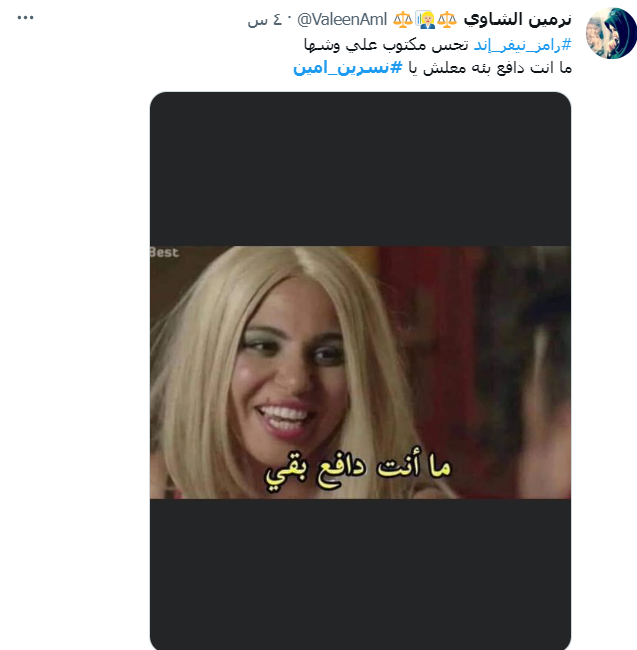Click the dark letterbox area below the photo
This screenshot has height=650, width=637.
pyautogui.click(x=360, y=574)
